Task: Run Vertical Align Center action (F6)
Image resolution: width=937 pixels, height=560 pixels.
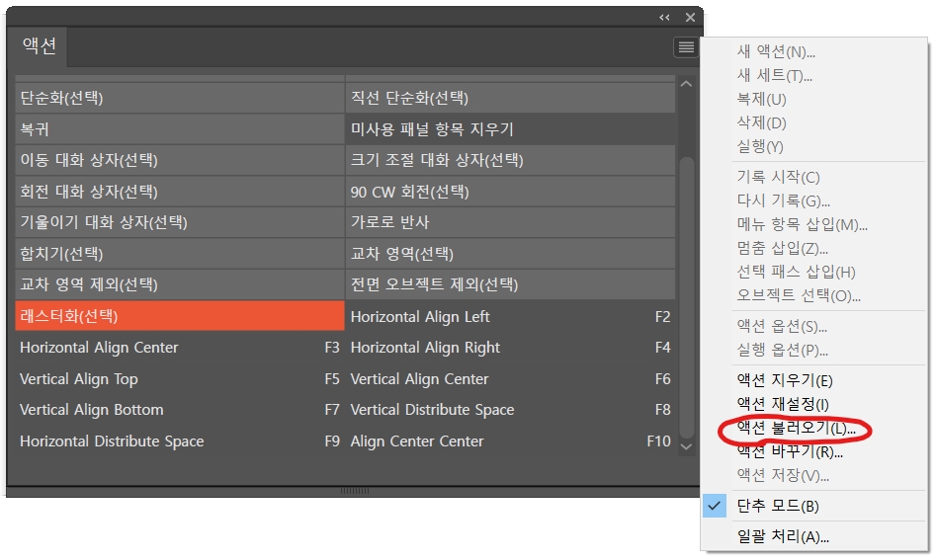Action: (510, 378)
